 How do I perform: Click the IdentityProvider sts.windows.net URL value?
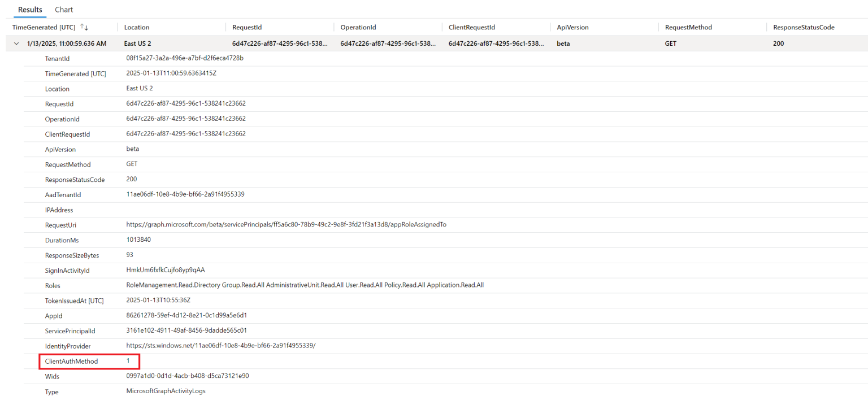point(220,345)
